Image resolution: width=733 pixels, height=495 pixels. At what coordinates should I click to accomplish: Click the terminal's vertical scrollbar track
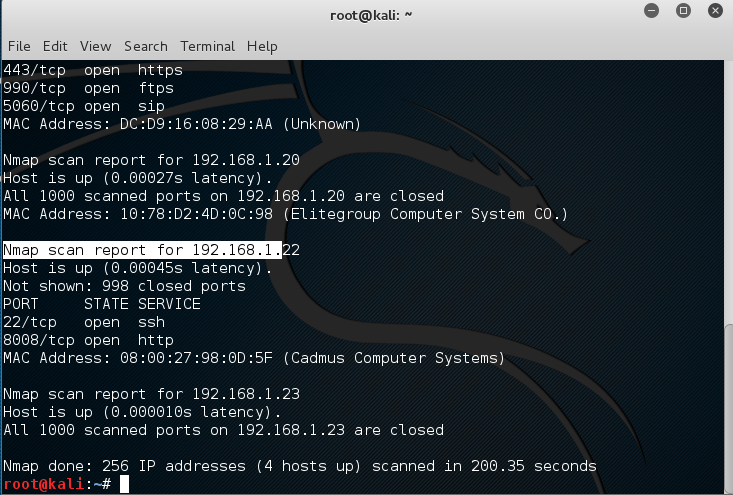pyautogui.click(x=727, y=270)
